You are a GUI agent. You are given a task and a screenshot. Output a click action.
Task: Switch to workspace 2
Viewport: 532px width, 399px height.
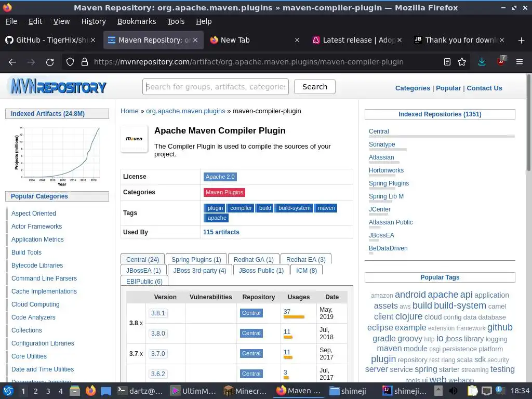click(36, 391)
